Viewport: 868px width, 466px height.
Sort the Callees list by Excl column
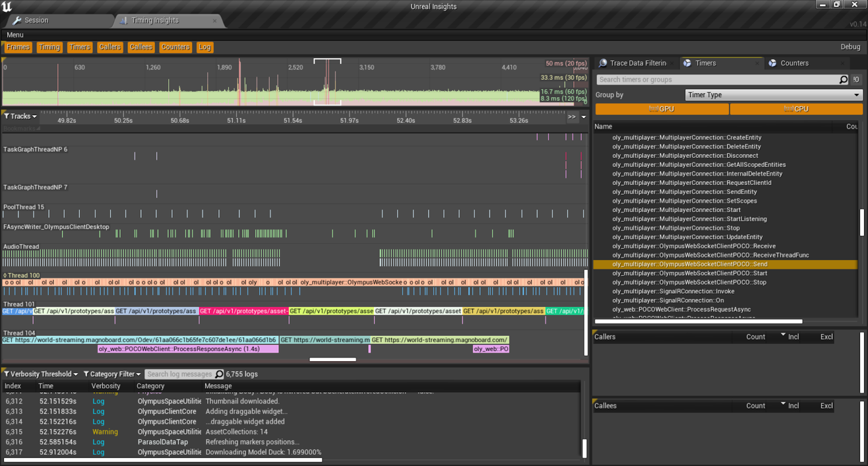pos(827,406)
